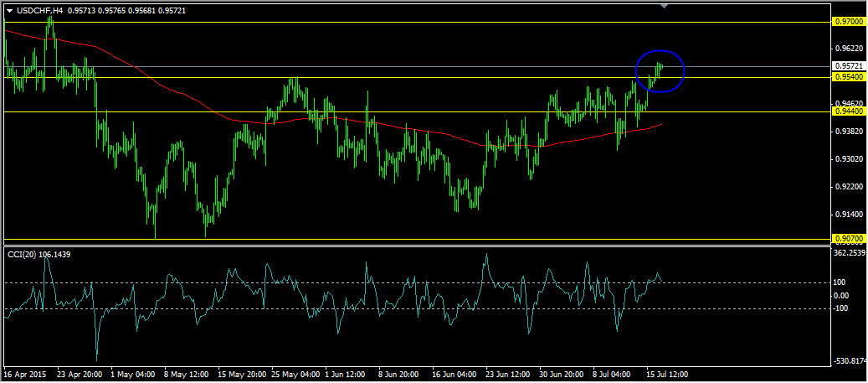
Task: Click the 8 Jun 20:00 time label
Action: point(399,374)
